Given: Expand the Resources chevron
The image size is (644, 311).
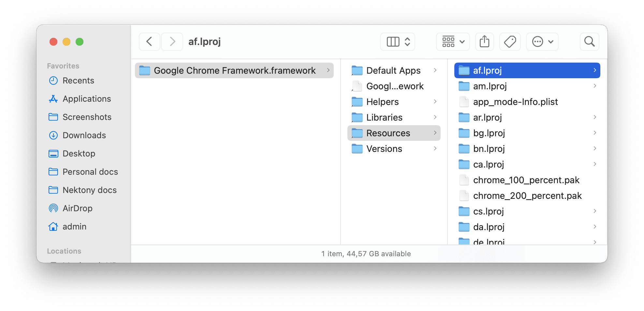Looking at the screenshot, I should pos(435,133).
